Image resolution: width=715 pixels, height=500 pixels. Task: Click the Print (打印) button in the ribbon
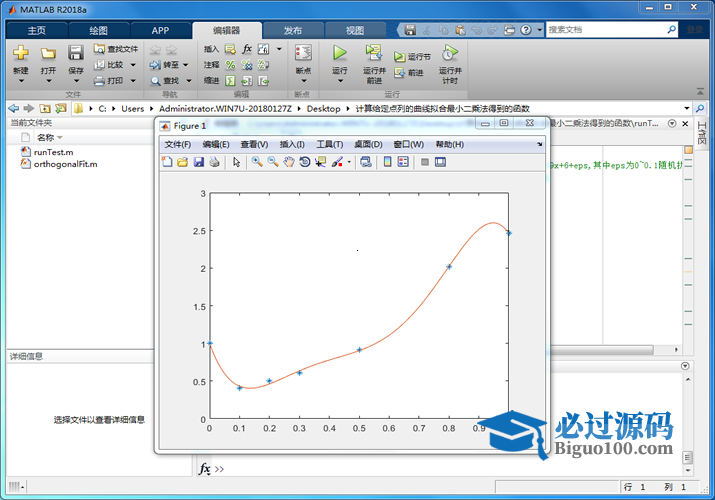click(x=109, y=81)
